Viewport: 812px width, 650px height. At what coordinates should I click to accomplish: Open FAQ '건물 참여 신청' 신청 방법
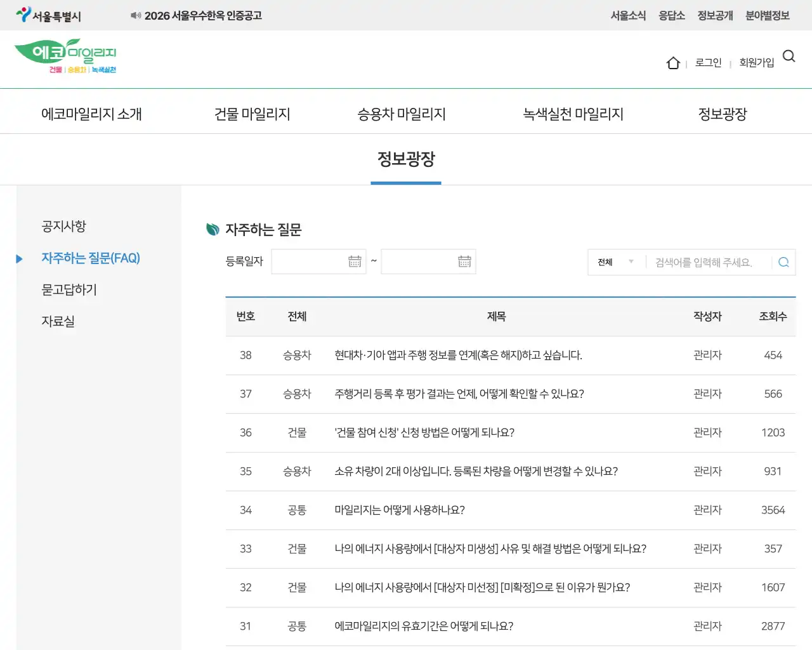click(424, 433)
